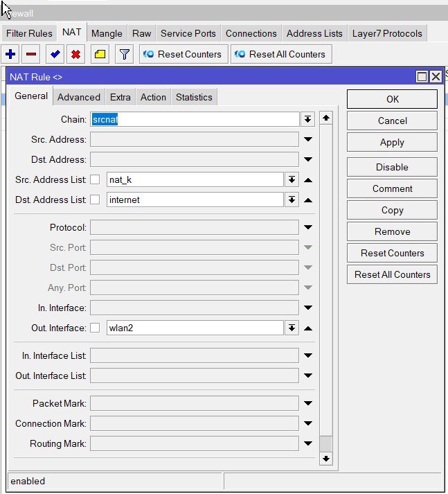
Task: Switch to Advanced tab in NAT Rule
Action: (x=79, y=97)
